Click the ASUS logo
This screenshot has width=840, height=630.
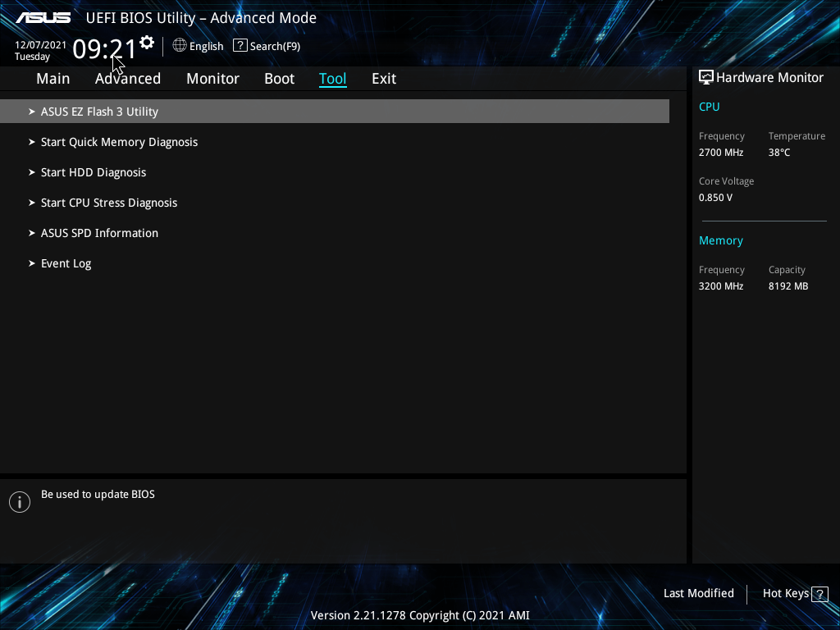43,18
